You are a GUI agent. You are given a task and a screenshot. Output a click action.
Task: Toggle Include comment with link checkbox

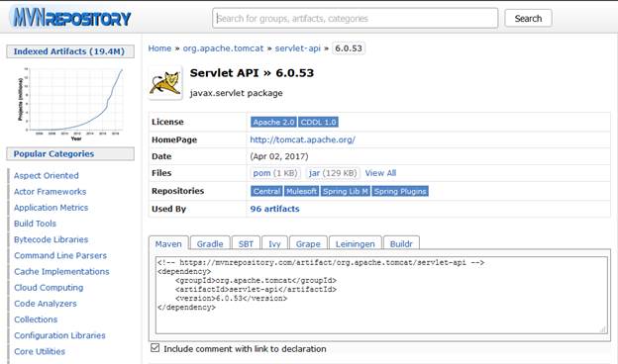[x=155, y=348]
